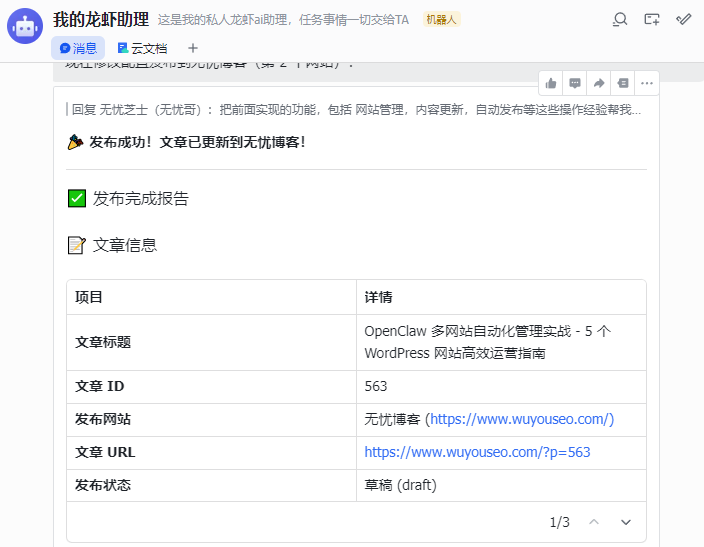The width and height of the screenshot is (704, 547).
Task: Like the message with the thumbs-up icon
Action: (x=551, y=83)
